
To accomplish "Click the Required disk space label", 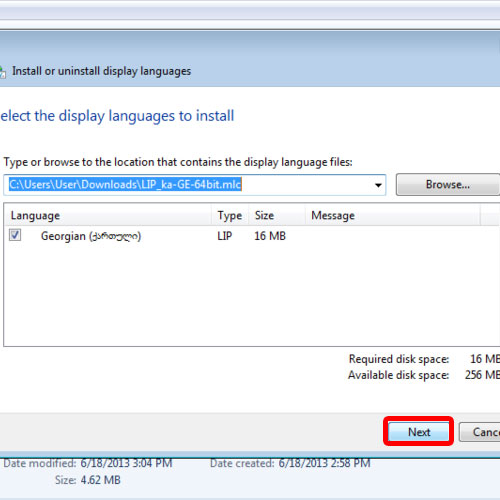I will coord(399,359).
